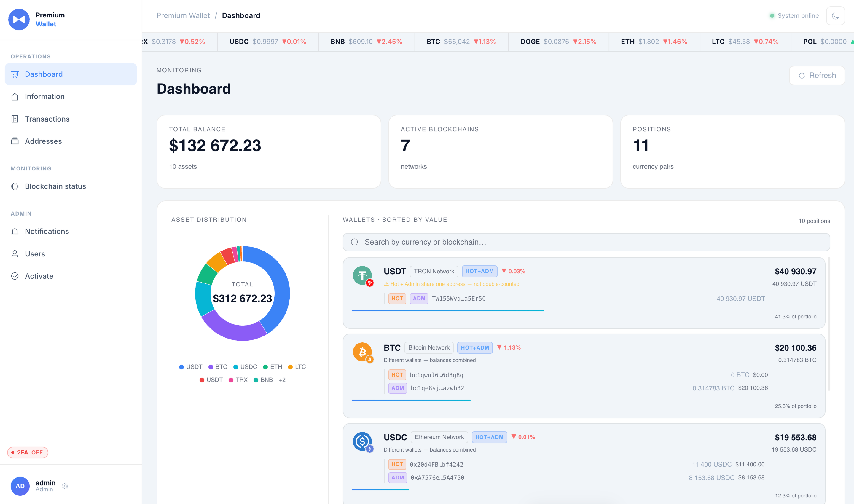Click the Blockchain status chip icon
This screenshot has height=504, width=854.
(15, 186)
